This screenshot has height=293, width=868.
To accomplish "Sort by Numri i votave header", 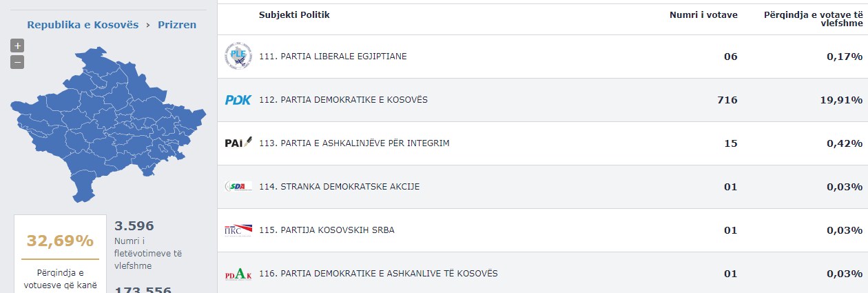I will click(x=703, y=15).
